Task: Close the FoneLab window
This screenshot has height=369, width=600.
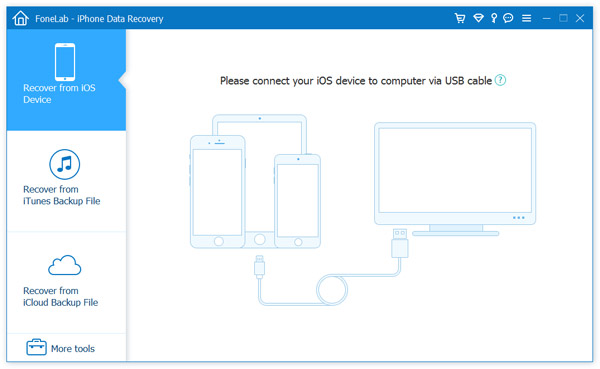Action: (580, 18)
